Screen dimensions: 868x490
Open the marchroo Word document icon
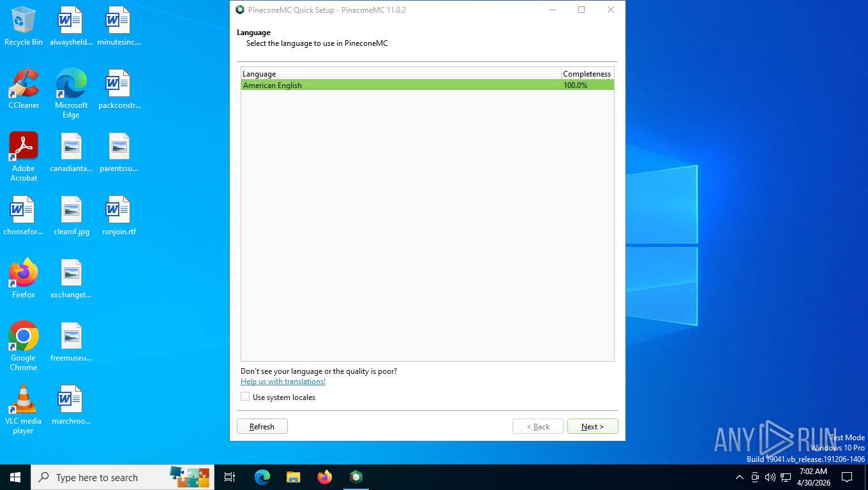[71, 405]
